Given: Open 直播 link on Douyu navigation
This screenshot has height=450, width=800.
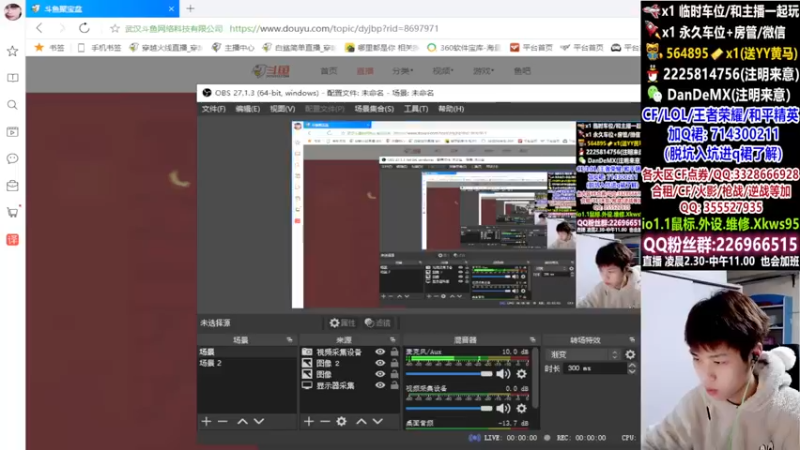Looking at the screenshot, I should click(365, 71).
